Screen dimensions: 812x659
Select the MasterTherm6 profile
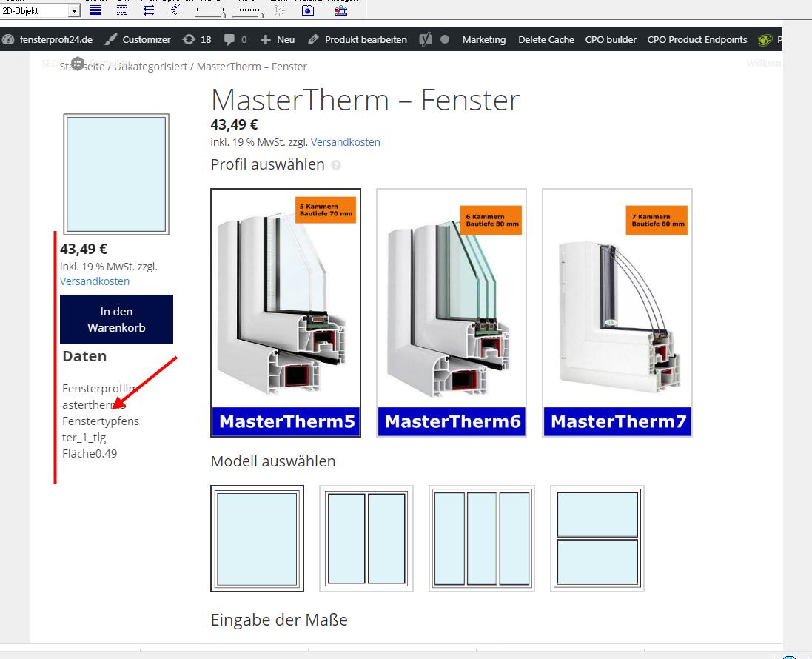click(452, 313)
